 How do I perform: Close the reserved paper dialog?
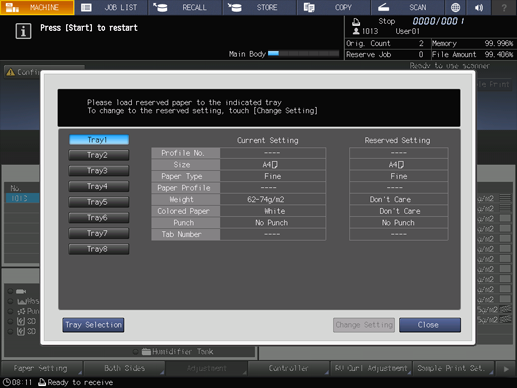[430, 325]
